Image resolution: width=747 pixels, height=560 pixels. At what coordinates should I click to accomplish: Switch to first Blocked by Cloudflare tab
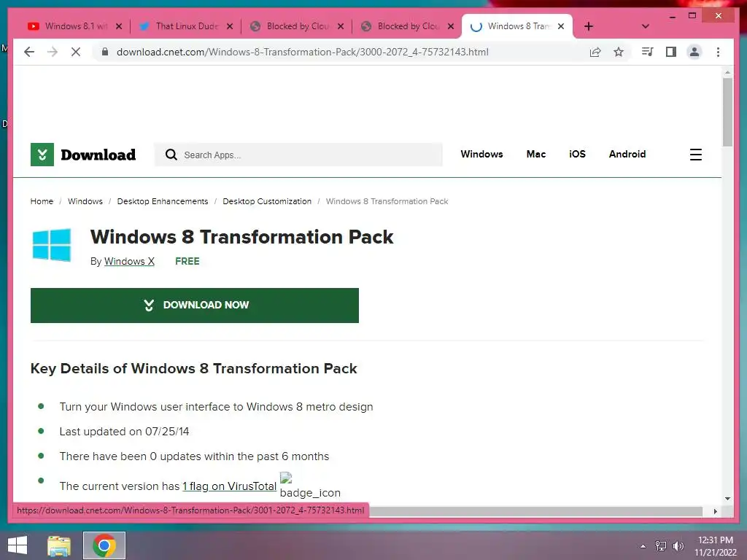click(x=295, y=26)
